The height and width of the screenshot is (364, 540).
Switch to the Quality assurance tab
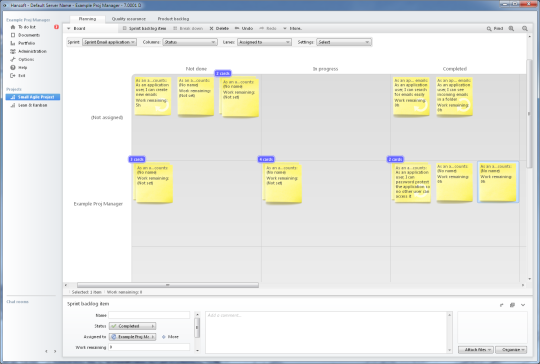tap(128, 19)
